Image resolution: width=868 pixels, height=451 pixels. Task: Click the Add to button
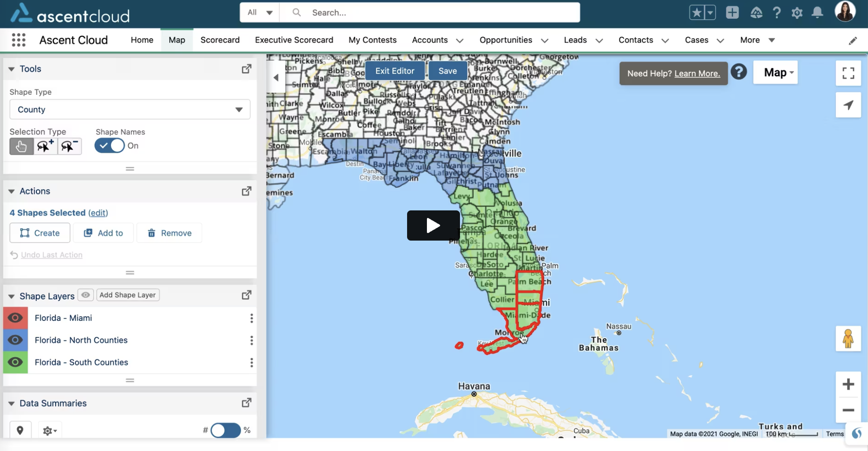[103, 233]
